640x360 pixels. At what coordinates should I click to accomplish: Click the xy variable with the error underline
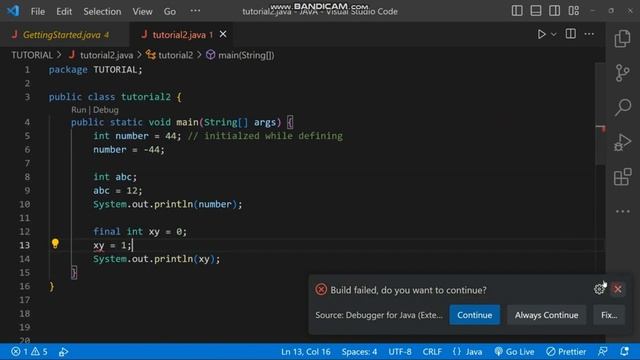coord(98,245)
